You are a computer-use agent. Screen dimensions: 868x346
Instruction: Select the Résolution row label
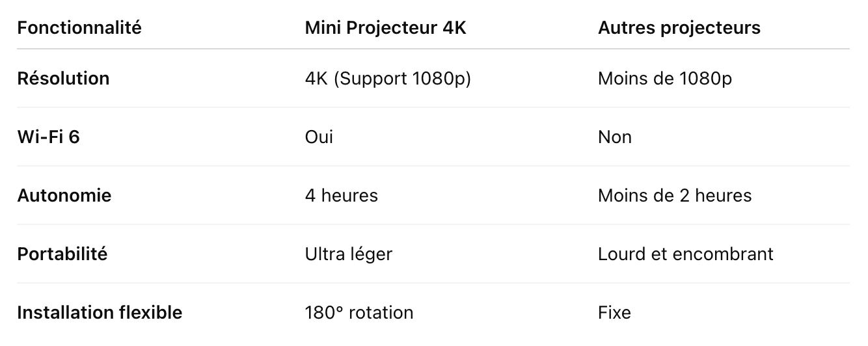click(x=63, y=79)
